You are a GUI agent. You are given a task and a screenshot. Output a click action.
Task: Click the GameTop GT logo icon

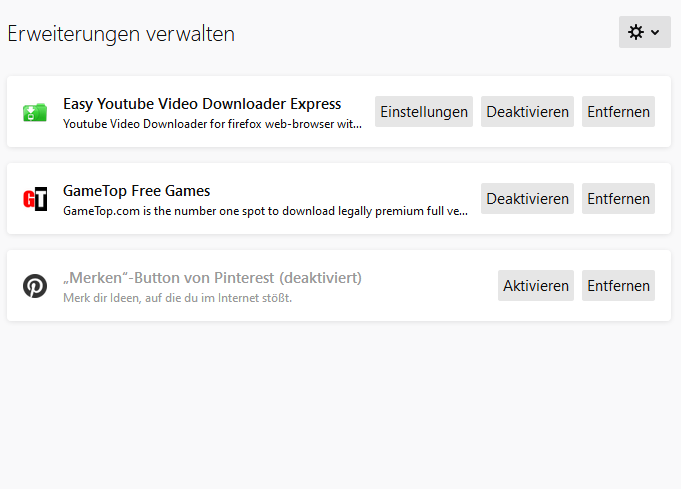click(x=35, y=199)
